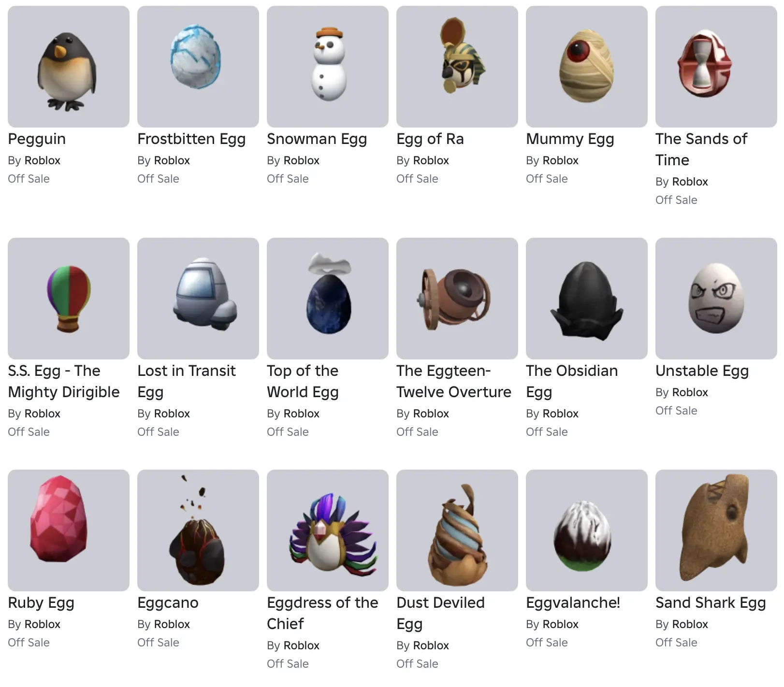Screen dimensions: 784x687
Task: Select the hot air balloon Dirigible egg image
Action: (x=69, y=299)
